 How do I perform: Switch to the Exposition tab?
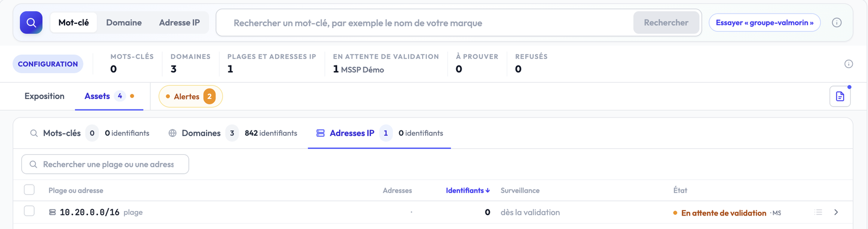44,96
